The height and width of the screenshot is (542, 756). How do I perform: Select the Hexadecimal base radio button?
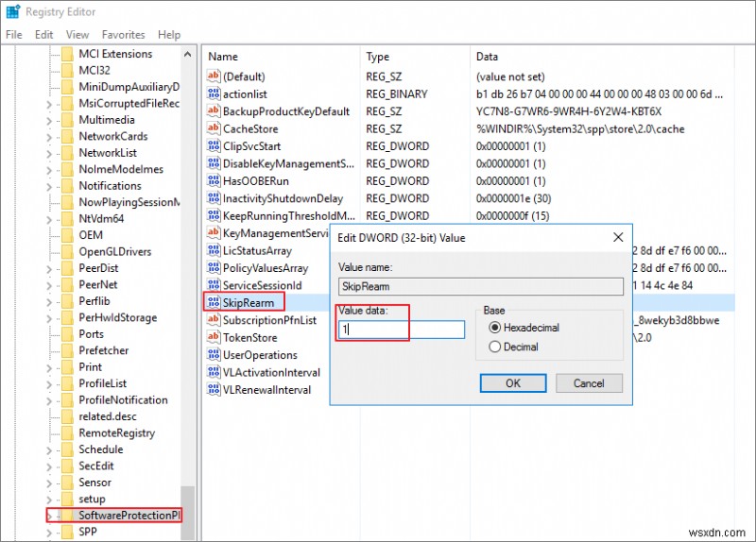click(x=494, y=328)
